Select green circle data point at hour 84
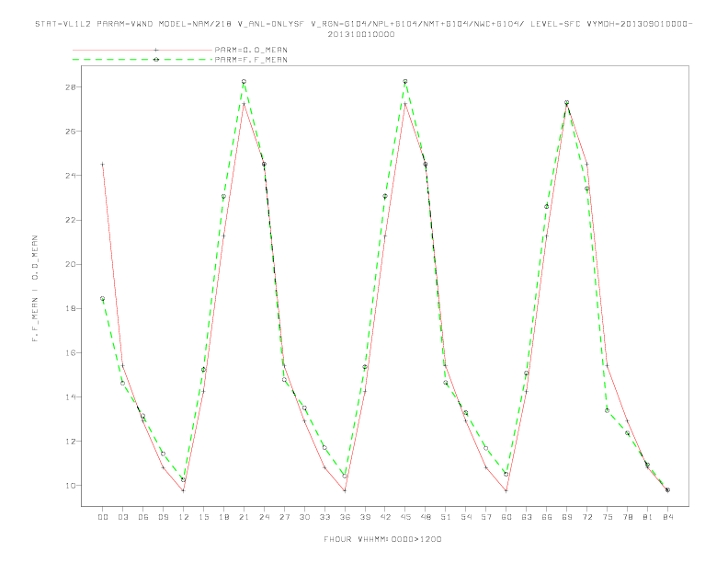Screen dimensions: 728x563 [667, 490]
